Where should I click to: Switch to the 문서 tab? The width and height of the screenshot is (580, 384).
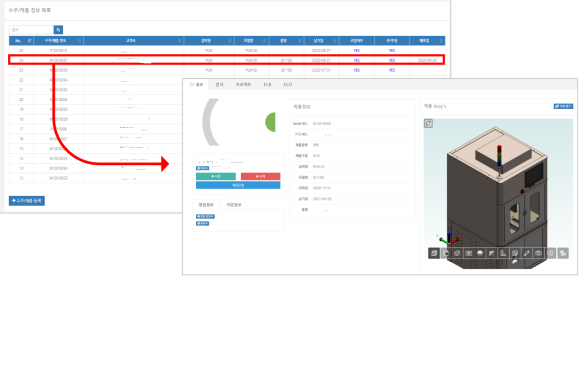pyautogui.click(x=219, y=85)
